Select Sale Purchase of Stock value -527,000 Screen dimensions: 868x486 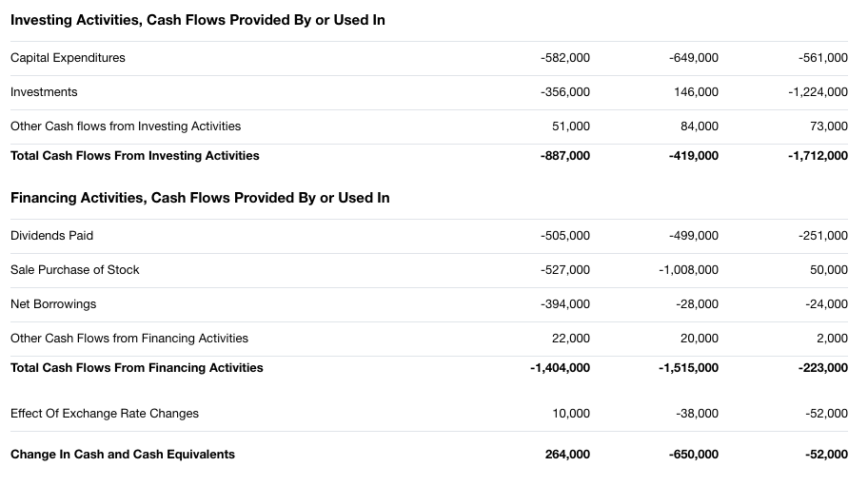pyautogui.click(x=565, y=270)
